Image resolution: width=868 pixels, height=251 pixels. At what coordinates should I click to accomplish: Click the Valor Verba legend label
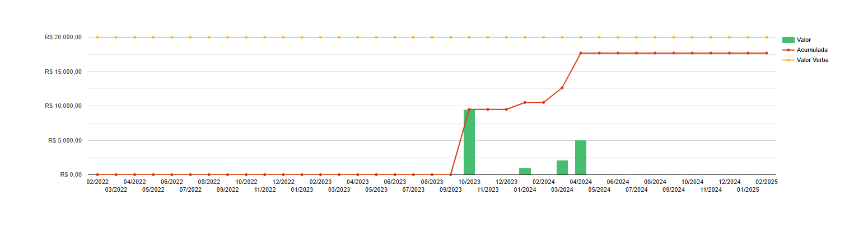pyautogui.click(x=813, y=60)
